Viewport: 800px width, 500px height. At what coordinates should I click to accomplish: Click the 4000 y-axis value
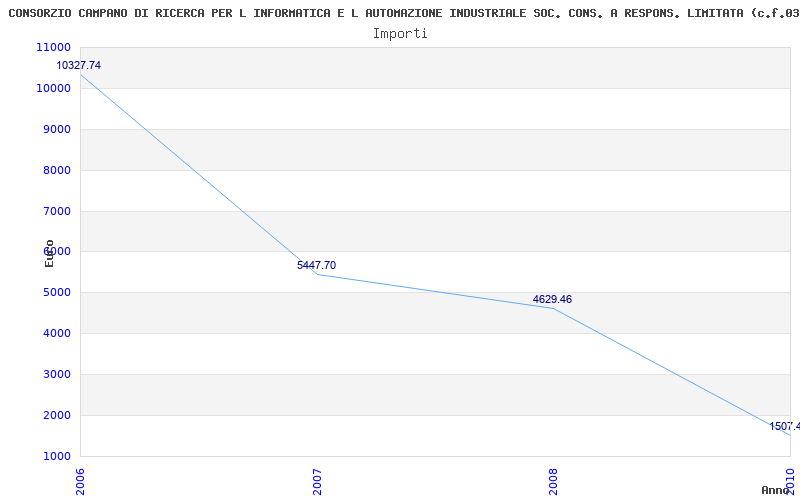[x=55, y=333]
